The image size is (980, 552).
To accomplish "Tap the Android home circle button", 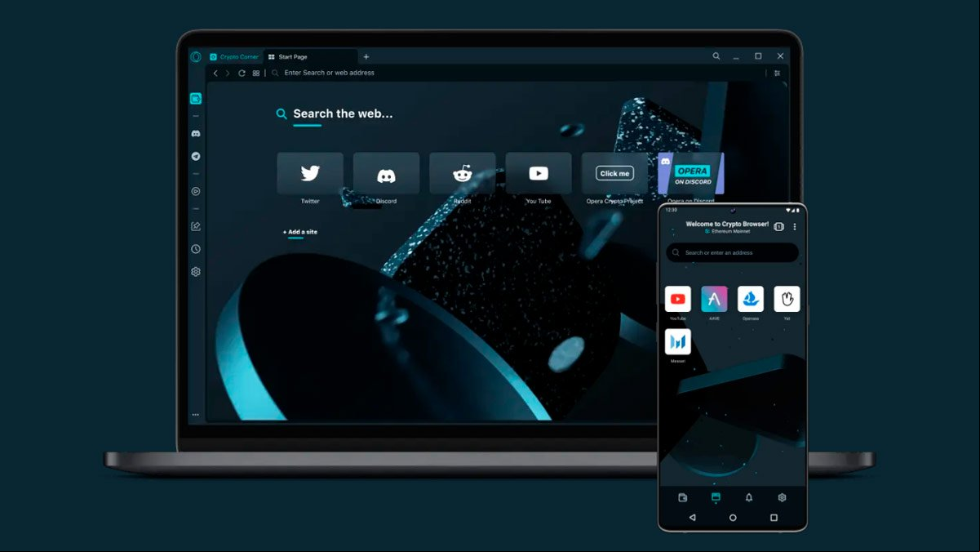I will point(733,518).
